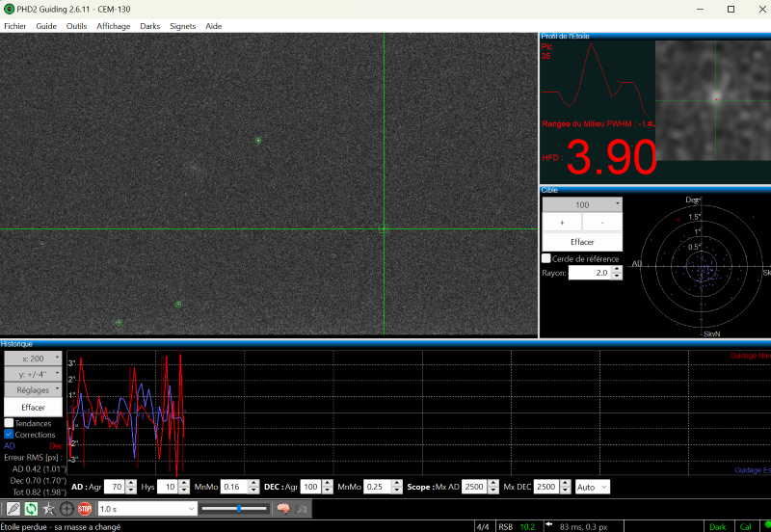Open advanced settings brain icon
Screen dimensions: 771x532
(284, 508)
